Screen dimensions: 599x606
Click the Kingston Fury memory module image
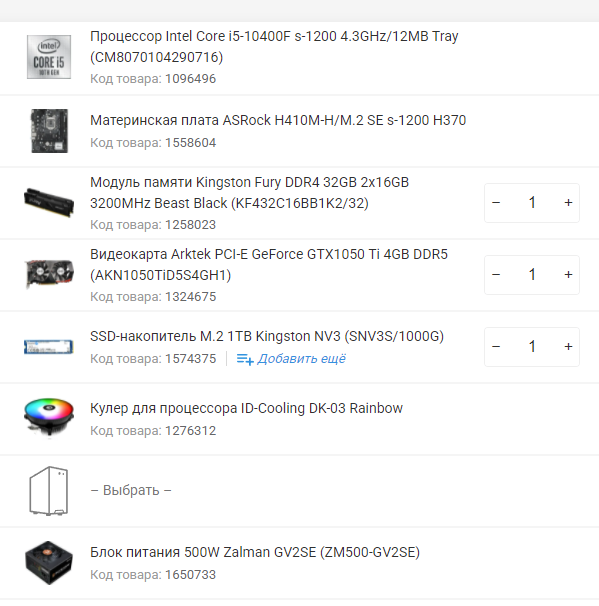[49, 203]
